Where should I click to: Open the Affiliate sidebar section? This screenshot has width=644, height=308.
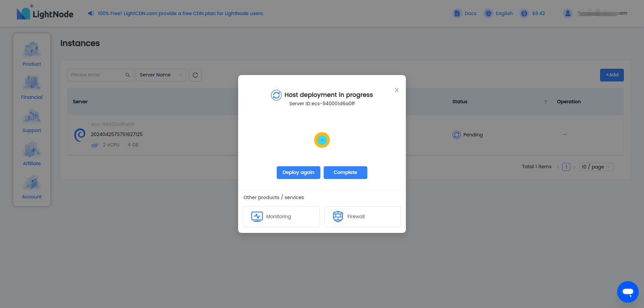tap(32, 153)
